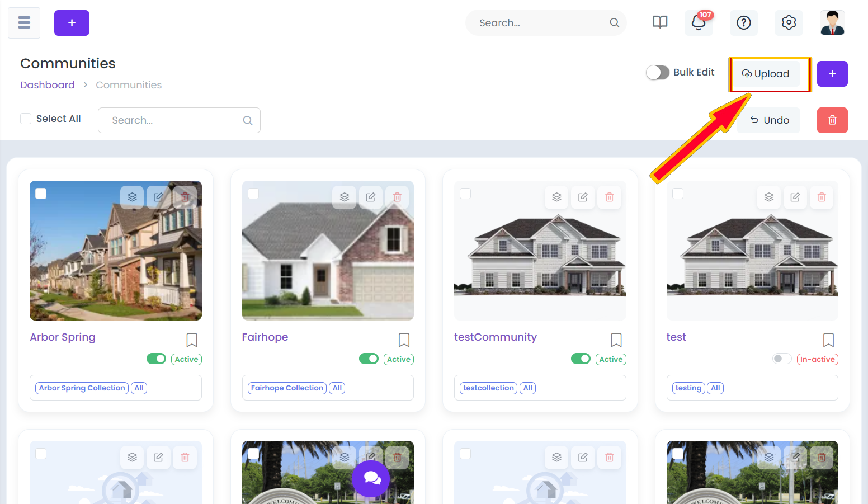Open the Arbor Spring title
868x504 pixels.
pos(63,337)
